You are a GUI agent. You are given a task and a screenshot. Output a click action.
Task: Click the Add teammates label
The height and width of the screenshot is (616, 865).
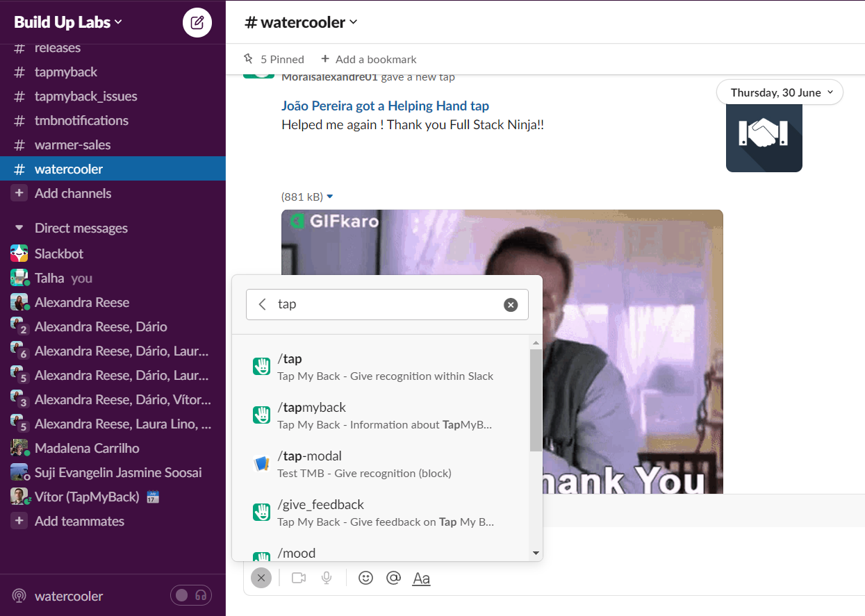click(x=79, y=521)
